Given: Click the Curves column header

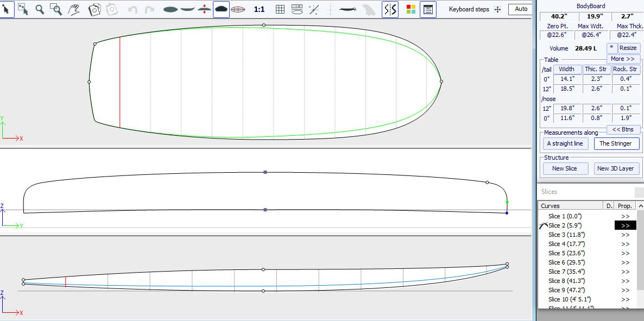Looking at the screenshot, I should point(571,205).
